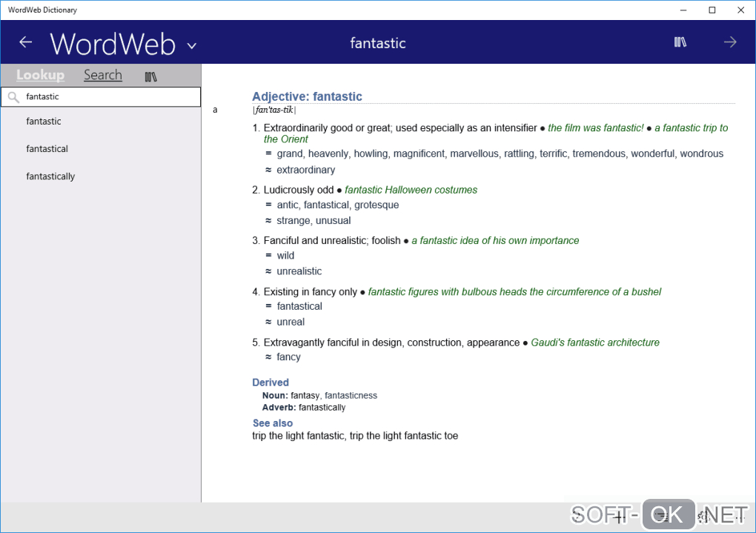Open the similar word 'strange'
Image resolution: width=756 pixels, height=533 pixels.
(x=294, y=221)
